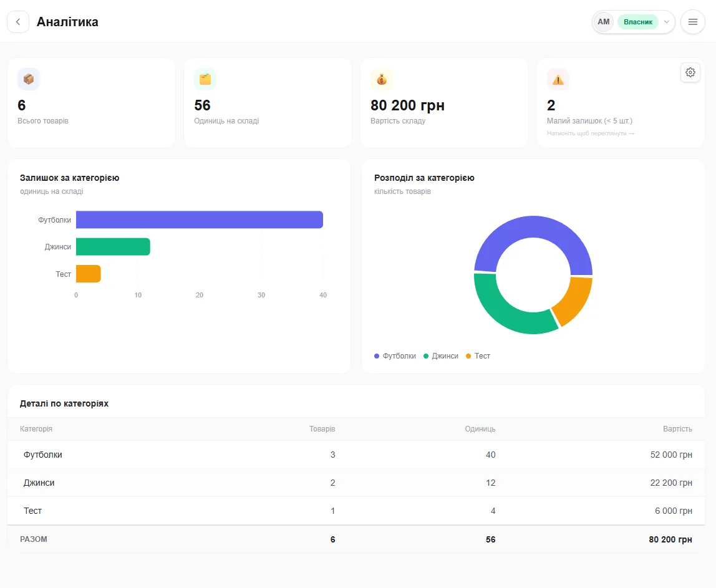The width and height of the screenshot is (716, 588).
Task: Click the Товарів column header
Action: pos(322,429)
